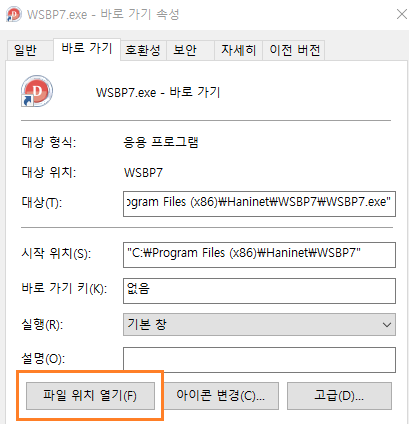
Task: Click the 응용 프로그램 target type text
Action: 161,142
